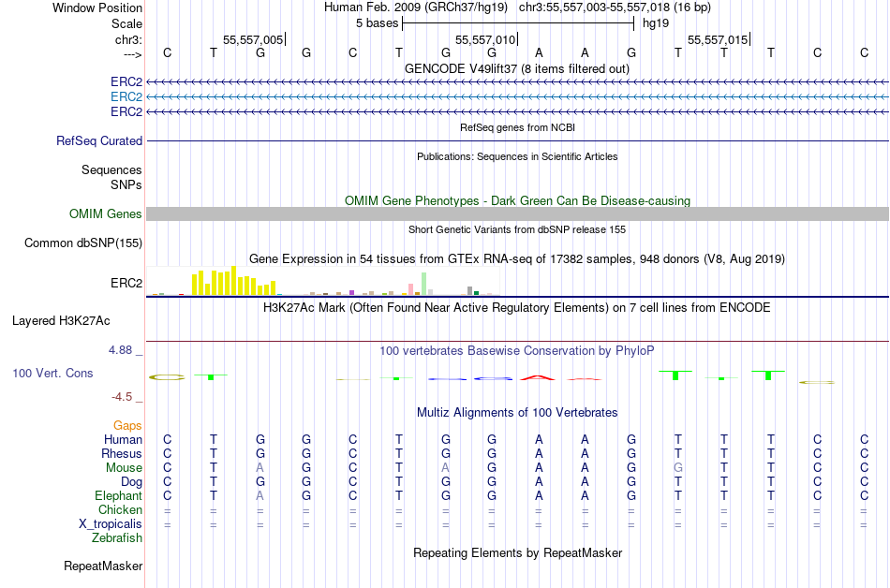Click Publications: Sequences in Scientific Articles title
Screen dimensions: 890x588
(x=517, y=156)
